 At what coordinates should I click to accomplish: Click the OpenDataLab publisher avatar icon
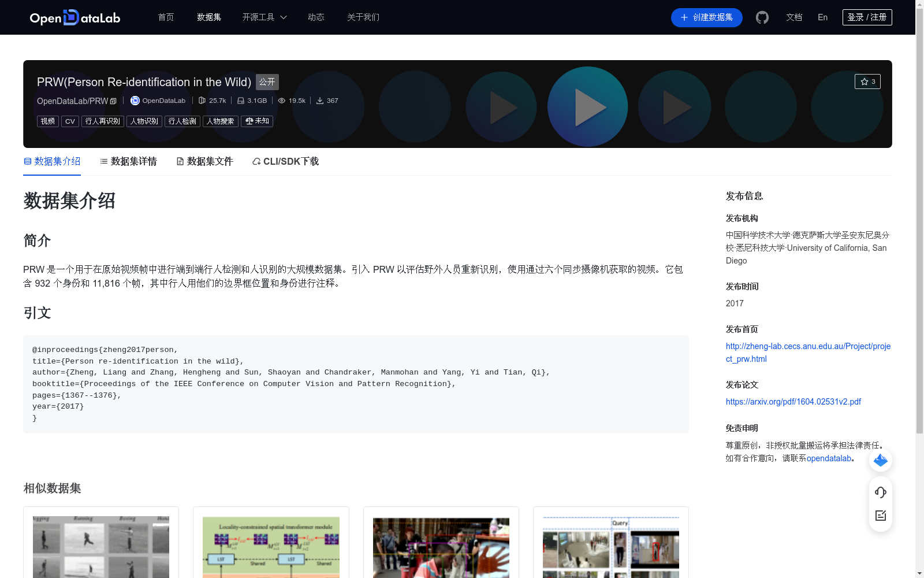pos(135,101)
